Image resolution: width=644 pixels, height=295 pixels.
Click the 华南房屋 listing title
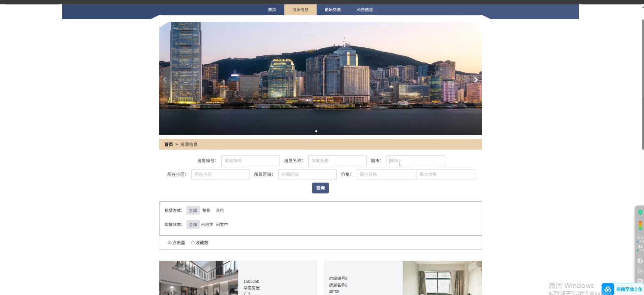coord(252,288)
